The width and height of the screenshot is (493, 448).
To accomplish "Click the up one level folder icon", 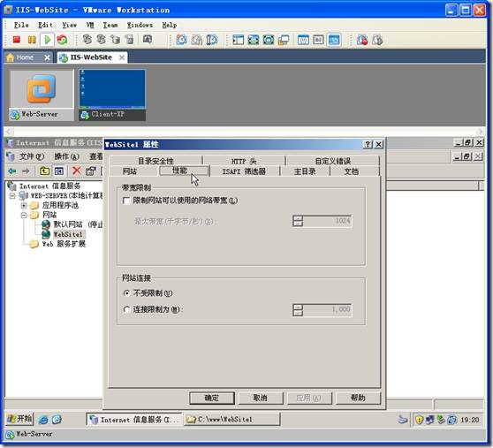I will 44,171.
